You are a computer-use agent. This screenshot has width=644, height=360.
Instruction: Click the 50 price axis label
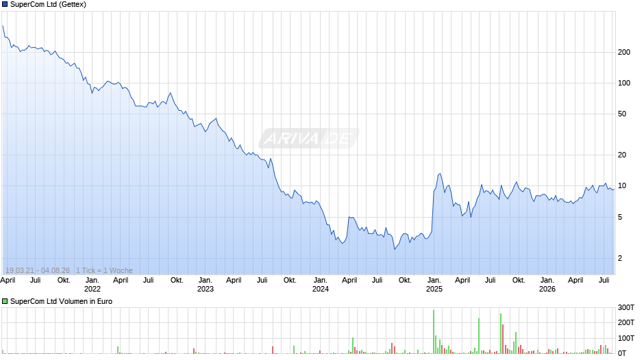click(x=622, y=114)
